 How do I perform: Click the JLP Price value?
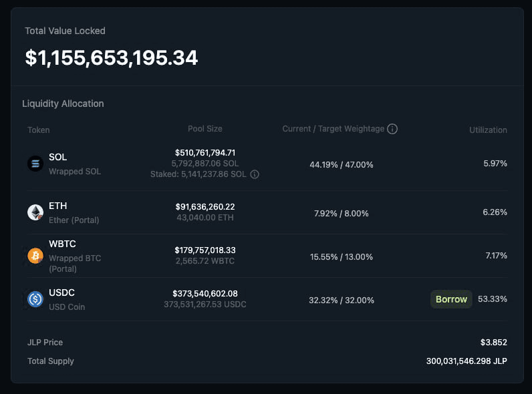[x=494, y=343]
